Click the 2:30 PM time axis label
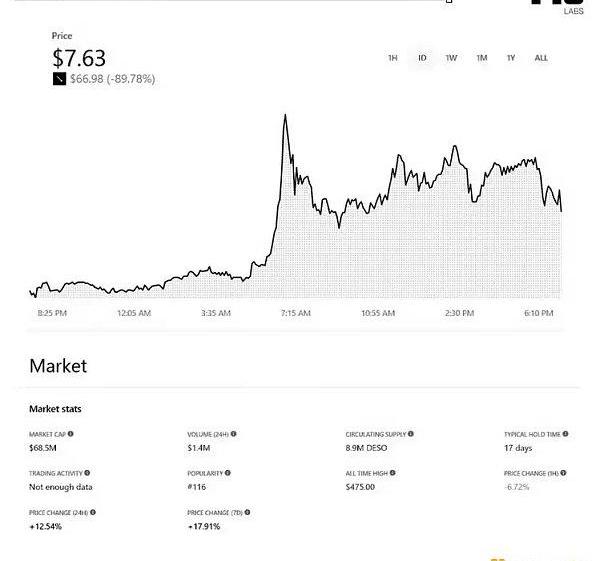Screen dimensions: 600x561 (x=459, y=313)
